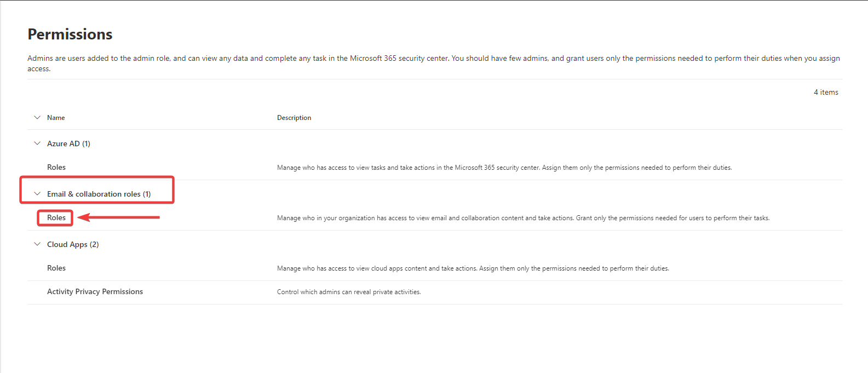
Task: Select the Azure AD (1) group label
Action: point(68,144)
